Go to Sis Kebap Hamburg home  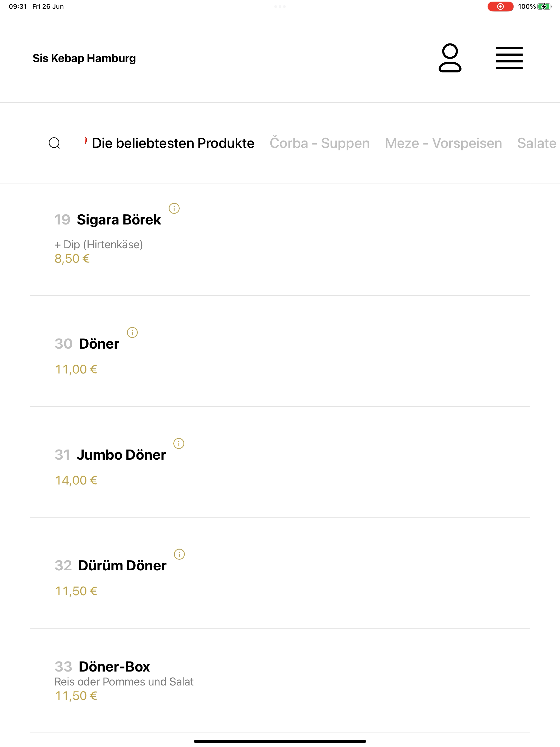(84, 58)
